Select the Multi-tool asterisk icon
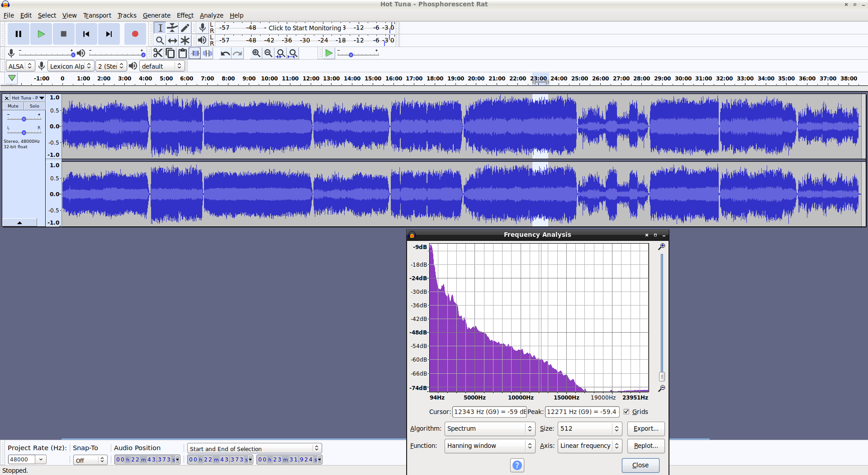Screen dimensions: 868x475 pyautogui.click(x=185, y=40)
